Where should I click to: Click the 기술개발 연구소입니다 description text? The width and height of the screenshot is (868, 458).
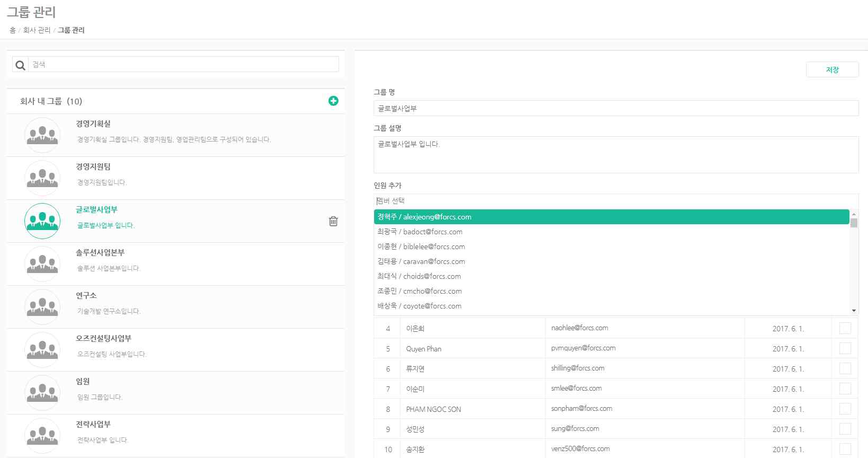(x=109, y=311)
